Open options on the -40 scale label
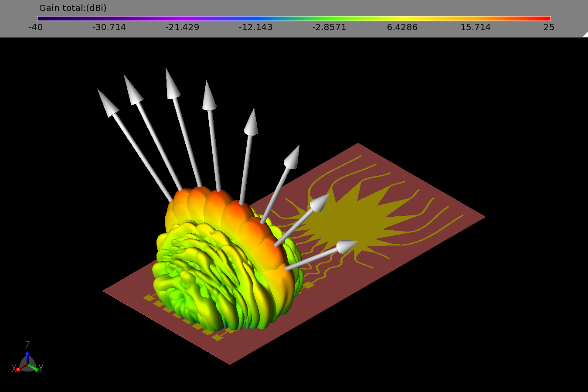 36,27
